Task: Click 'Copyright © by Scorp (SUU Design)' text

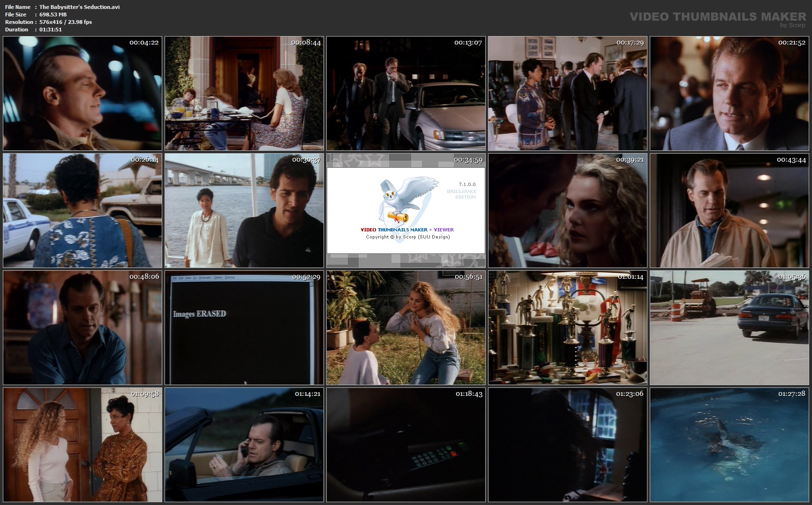Action: (x=408, y=237)
